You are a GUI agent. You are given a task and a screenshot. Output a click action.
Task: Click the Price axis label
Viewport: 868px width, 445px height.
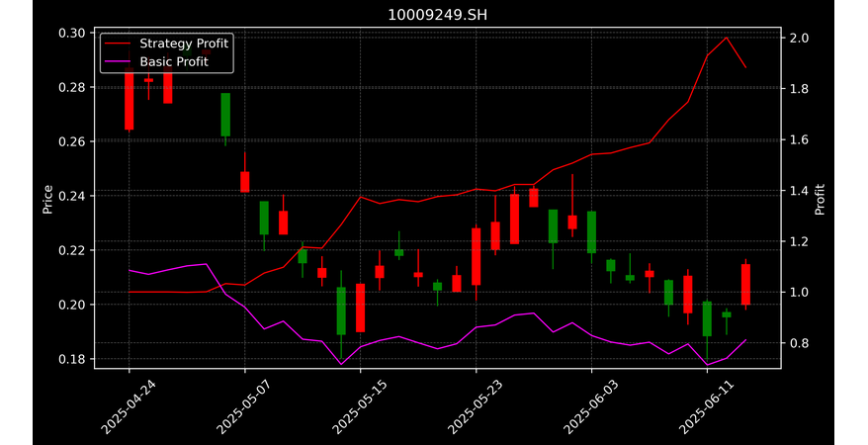[47, 199]
